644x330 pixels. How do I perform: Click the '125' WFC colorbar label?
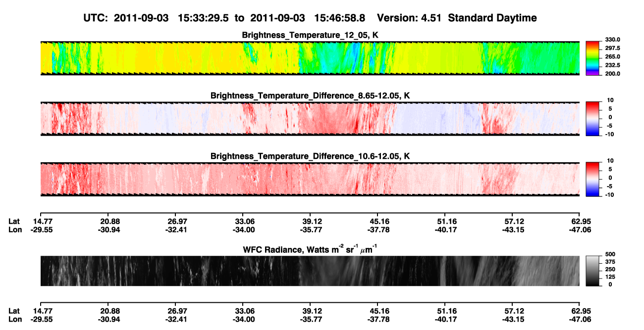click(x=610, y=277)
